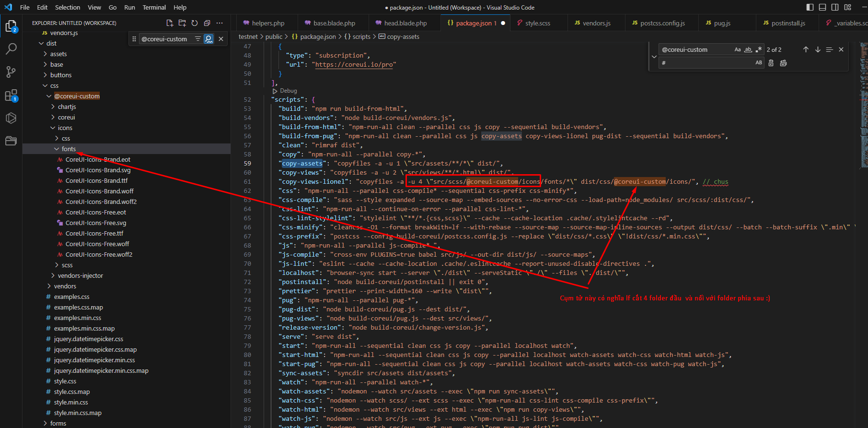Collapse the replace row in find widget

pyautogui.click(x=654, y=57)
